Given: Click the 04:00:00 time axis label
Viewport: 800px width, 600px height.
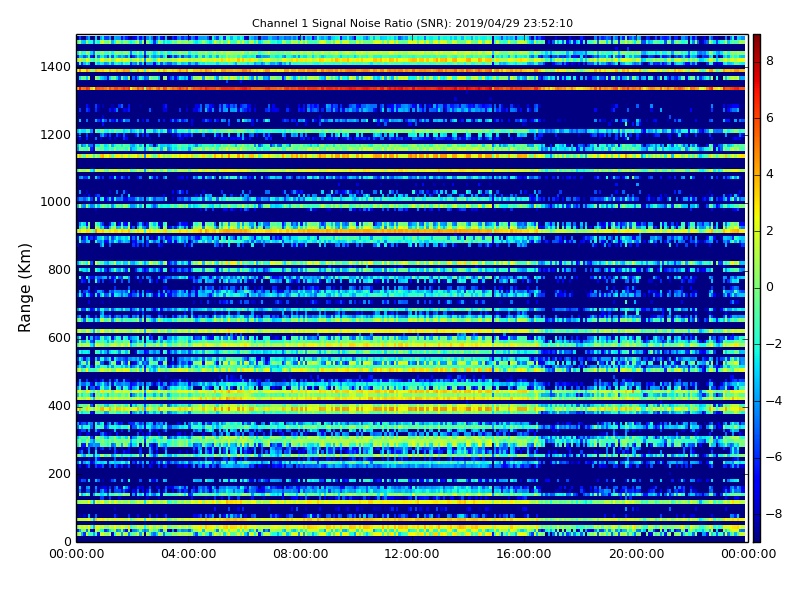Looking at the screenshot, I should [189, 554].
